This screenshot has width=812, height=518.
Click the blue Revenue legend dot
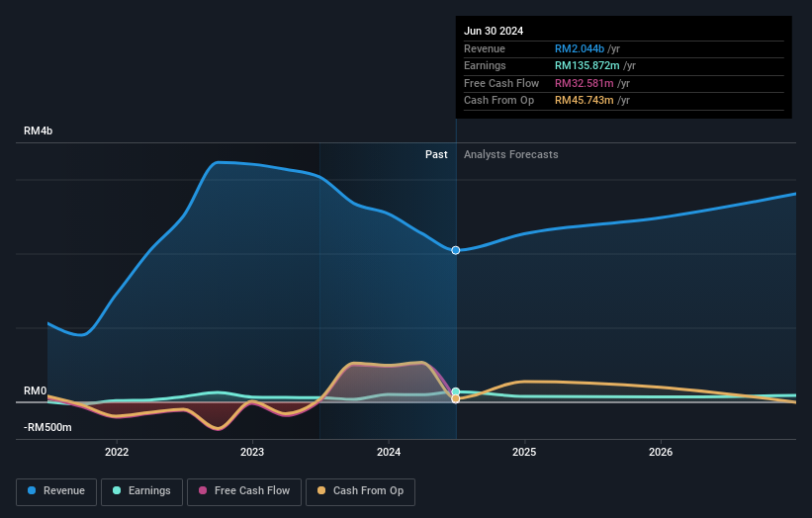click(32, 490)
